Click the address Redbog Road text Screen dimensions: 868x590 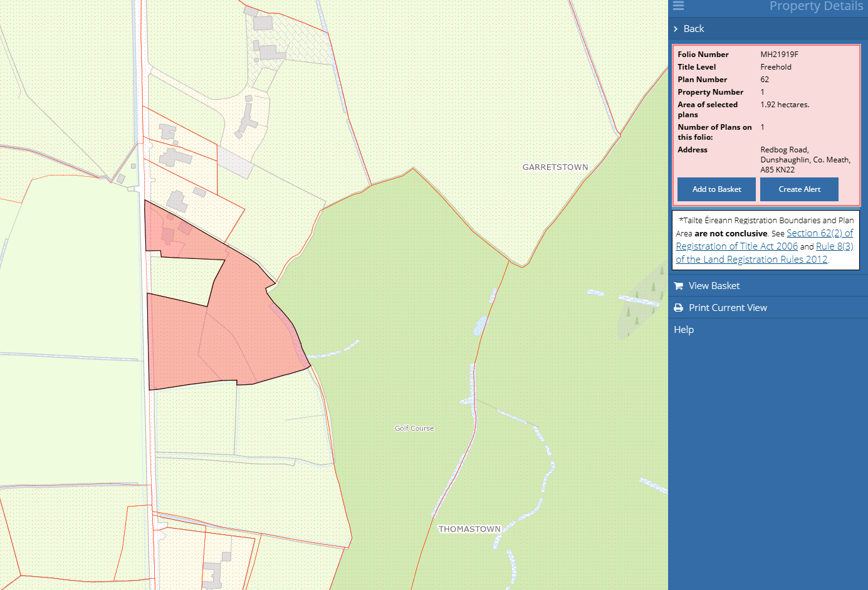(805, 160)
